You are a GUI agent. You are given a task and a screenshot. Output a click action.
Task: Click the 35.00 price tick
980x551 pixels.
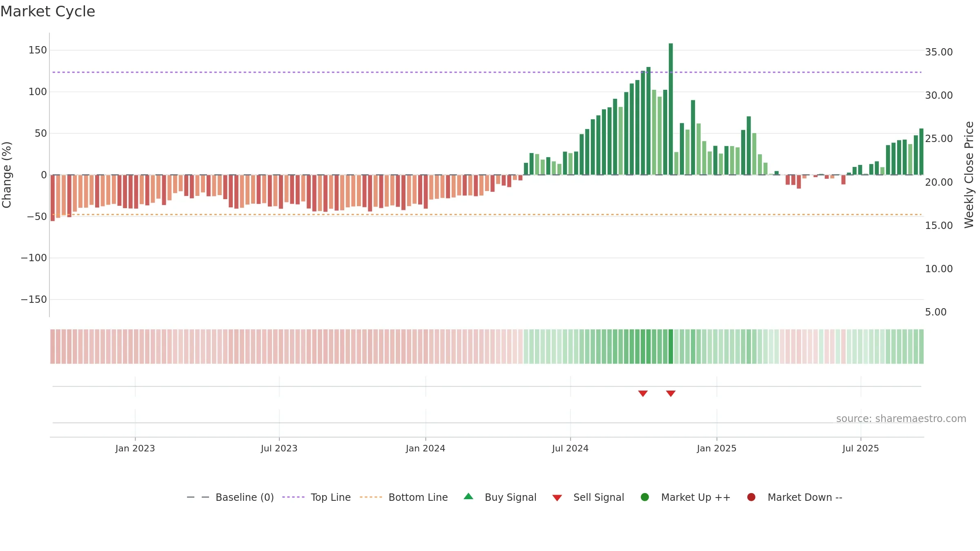939,52
